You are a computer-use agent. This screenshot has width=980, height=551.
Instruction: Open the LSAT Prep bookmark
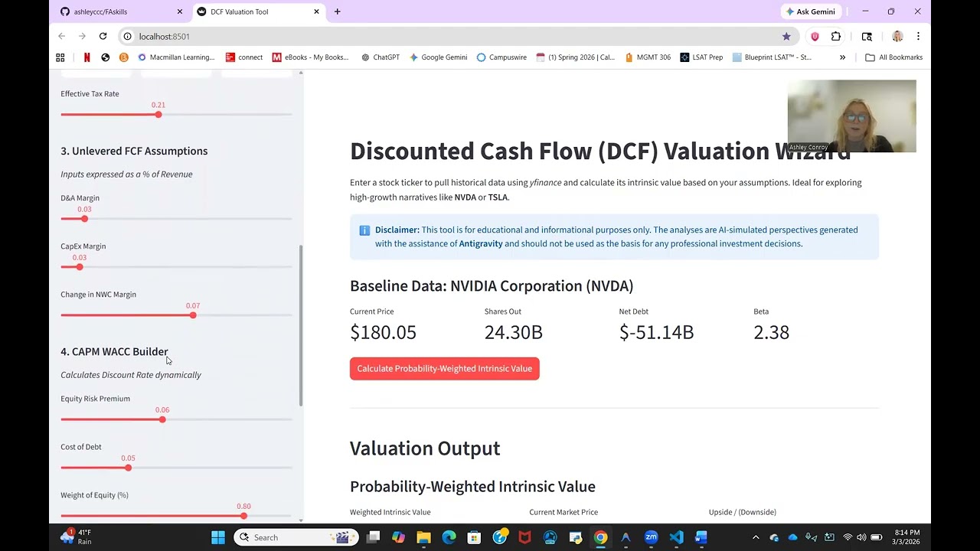(701, 57)
